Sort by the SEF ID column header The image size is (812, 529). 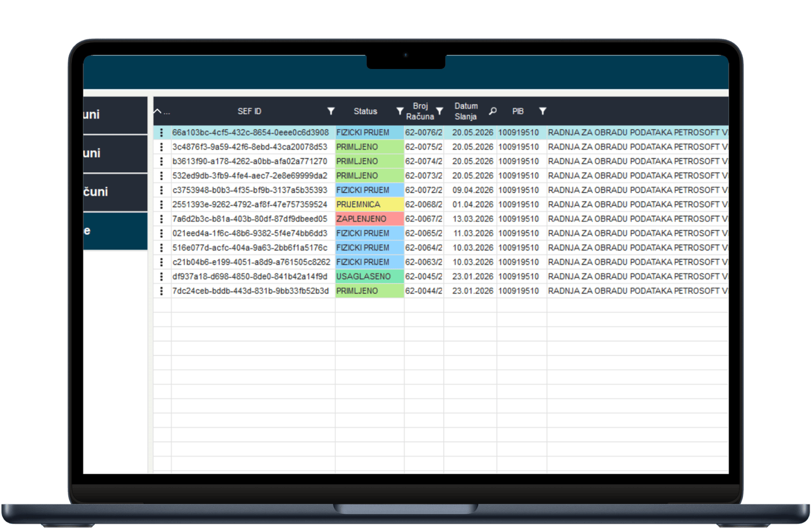(249, 111)
